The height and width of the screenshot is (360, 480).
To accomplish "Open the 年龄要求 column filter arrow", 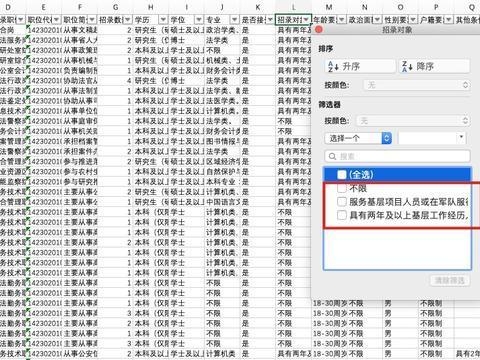I will 341,20.
